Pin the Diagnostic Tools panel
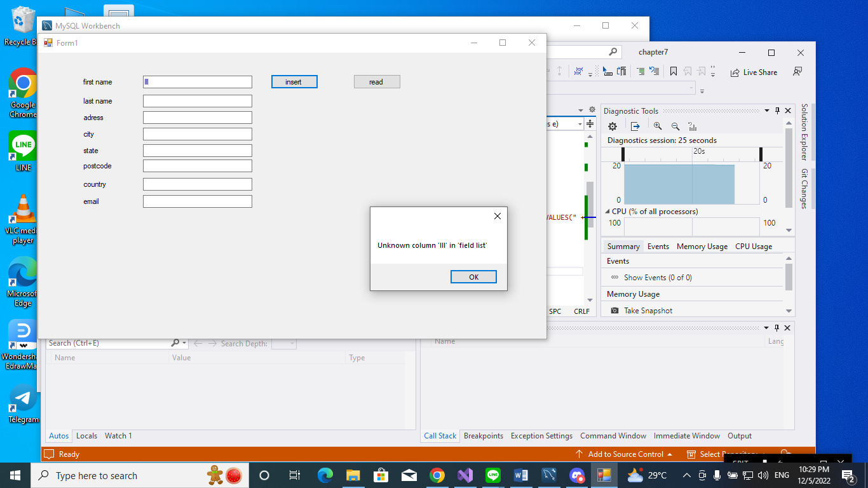Screen dimensions: 868x488 [x=776, y=110]
